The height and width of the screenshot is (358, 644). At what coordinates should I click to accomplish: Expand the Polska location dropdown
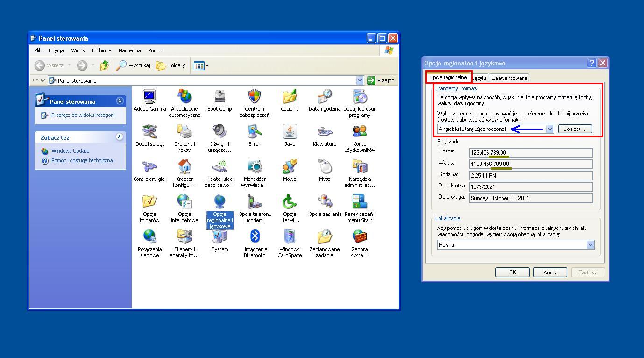point(590,244)
